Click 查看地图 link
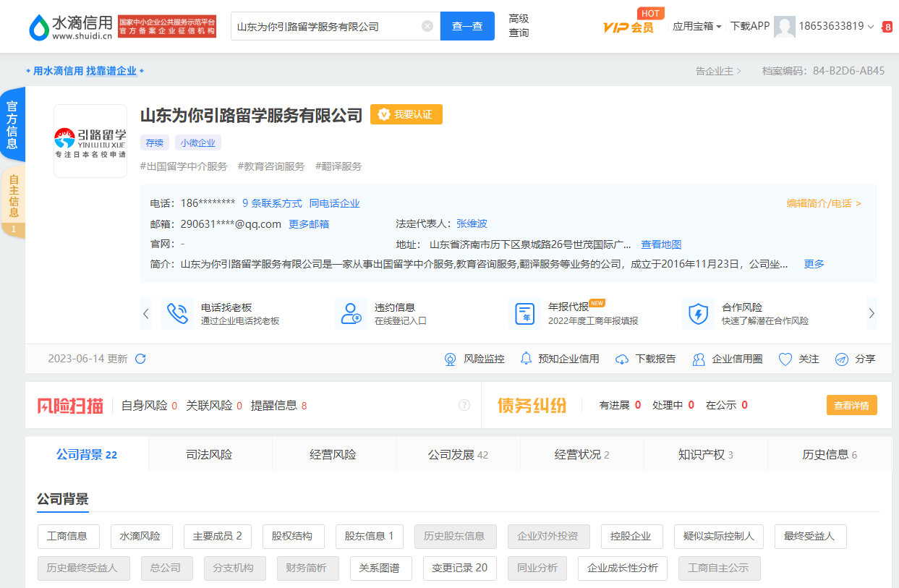The image size is (899, 588). [x=661, y=244]
